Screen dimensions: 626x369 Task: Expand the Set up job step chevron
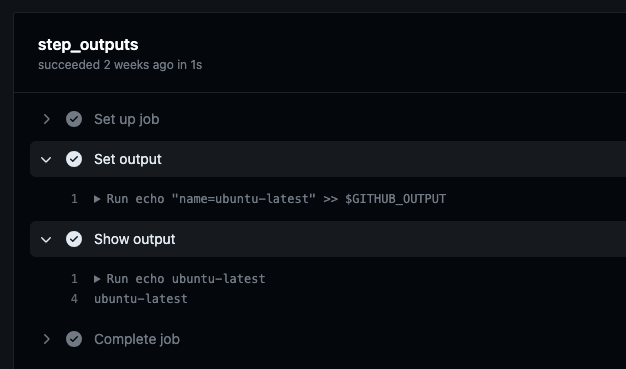[46, 119]
